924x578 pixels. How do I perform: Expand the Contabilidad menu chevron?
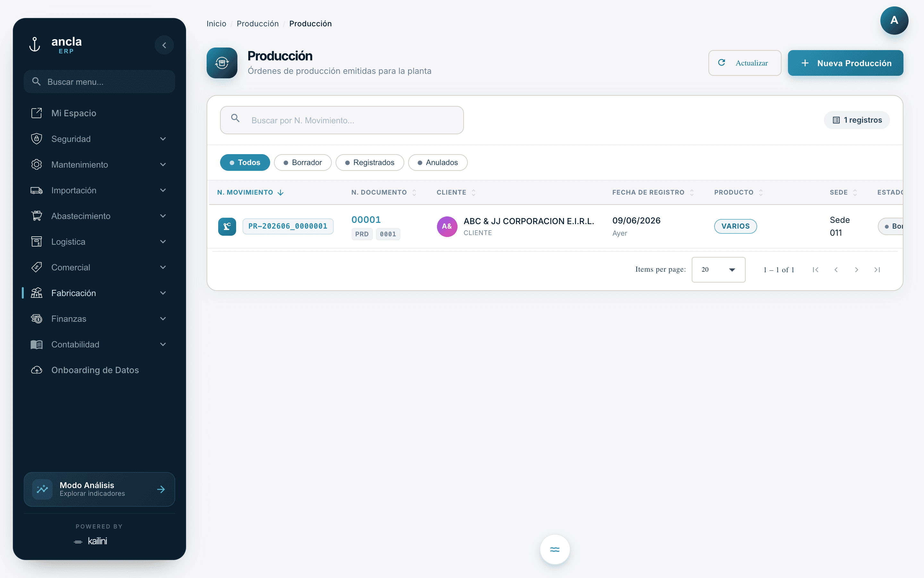[163, 345]
